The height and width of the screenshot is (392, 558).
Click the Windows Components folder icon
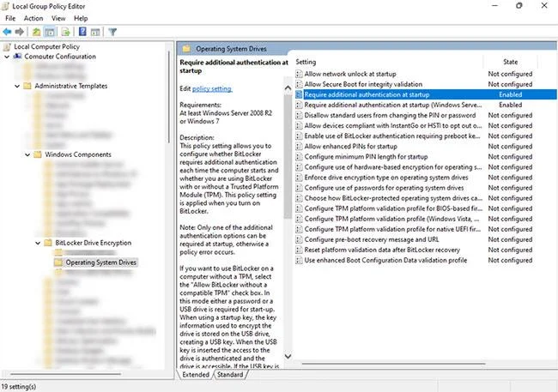click(38, 154)
